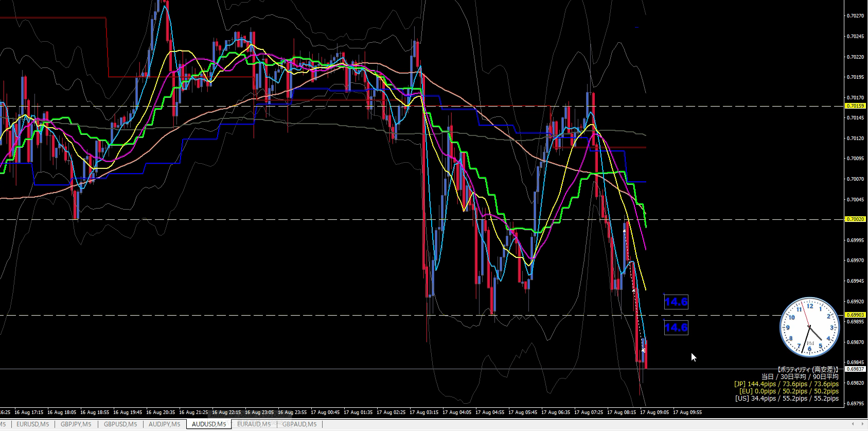The image size is (868, 431).
Task: Click the yellow 0.69903 price level tag
Action: tap(855, 315)
